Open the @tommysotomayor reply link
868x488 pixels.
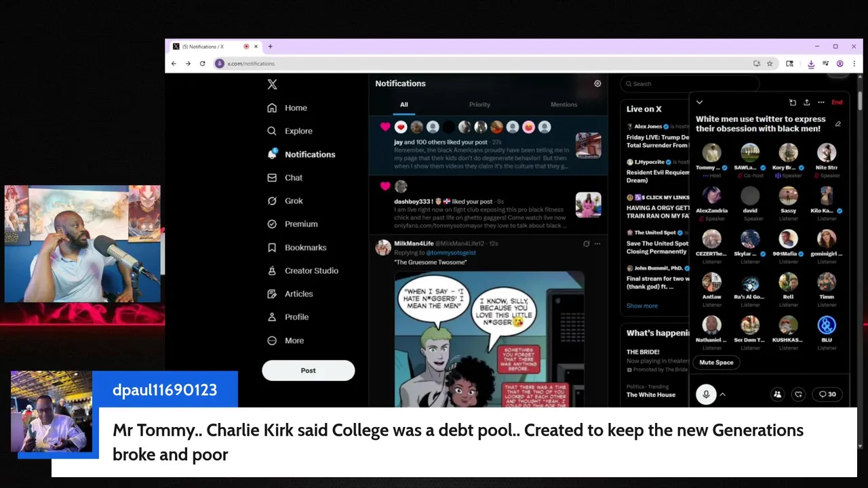452,253
